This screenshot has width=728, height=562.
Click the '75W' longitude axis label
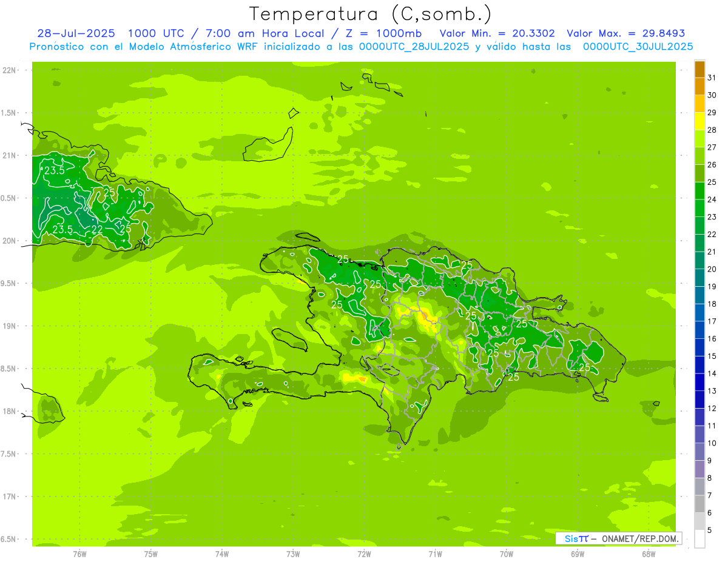coord(150,554)
